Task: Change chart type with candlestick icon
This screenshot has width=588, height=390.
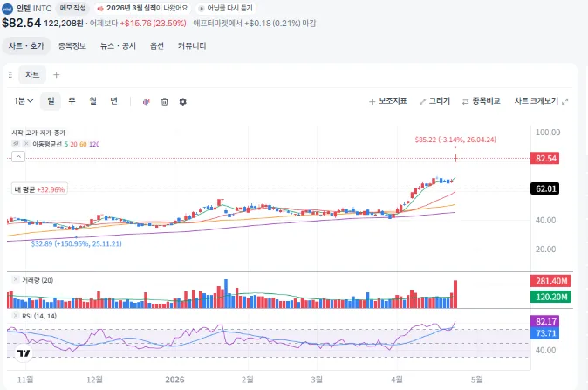Action: click(x=147, y=101)
